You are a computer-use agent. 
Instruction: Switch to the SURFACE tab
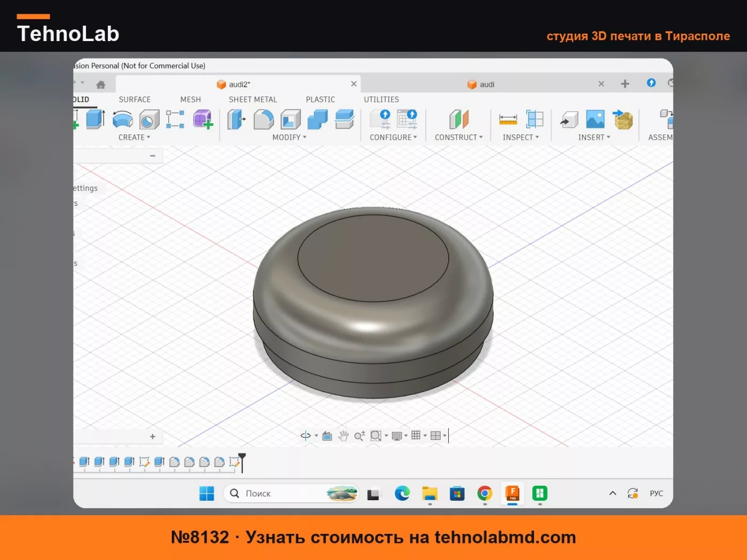coord(134,99)
